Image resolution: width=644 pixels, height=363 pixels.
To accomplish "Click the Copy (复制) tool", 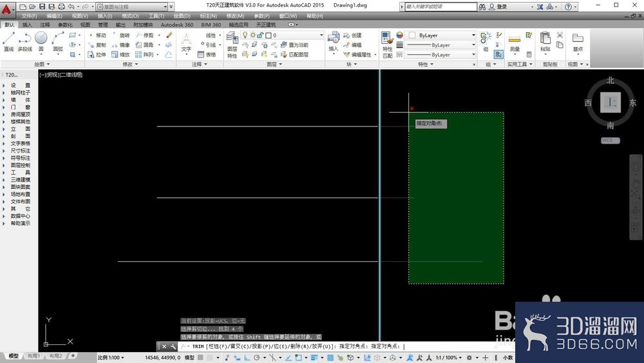I will [x=97, y=44].
